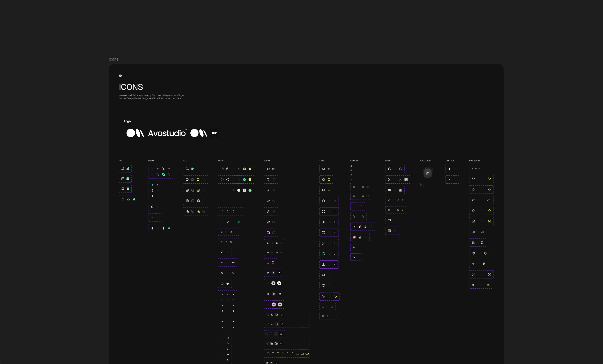The image size is (603, 364).
Task: Click the green question-mark circle in ACTION
Action: (x=244, y=169)
